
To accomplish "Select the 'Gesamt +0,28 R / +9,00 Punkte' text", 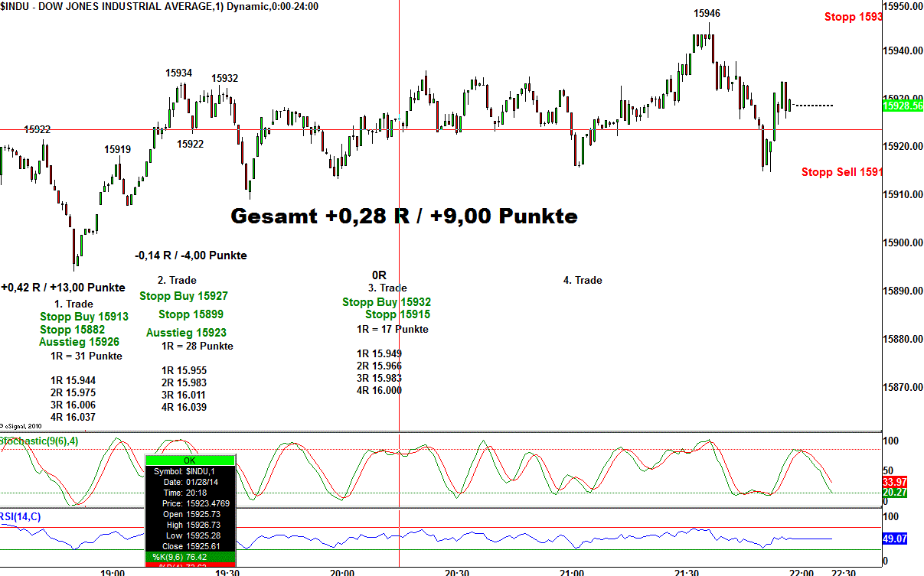I will [x=403, y=216].
